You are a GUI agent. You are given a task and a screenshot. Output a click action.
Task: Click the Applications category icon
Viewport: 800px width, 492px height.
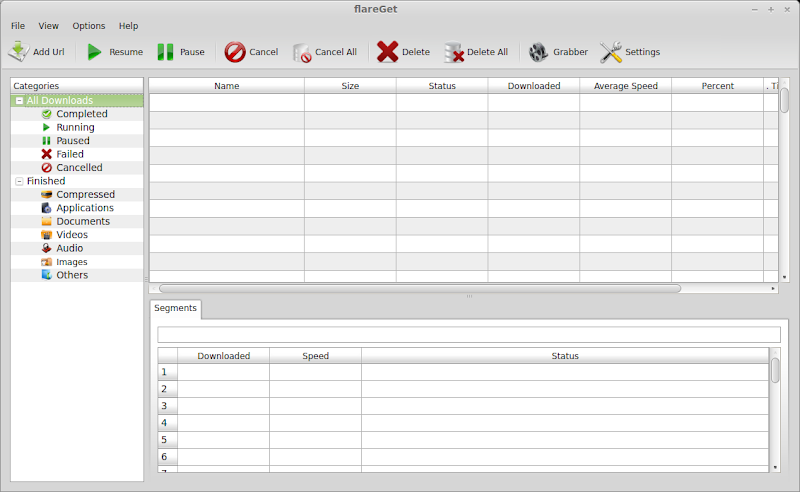[x=46, y=208]
